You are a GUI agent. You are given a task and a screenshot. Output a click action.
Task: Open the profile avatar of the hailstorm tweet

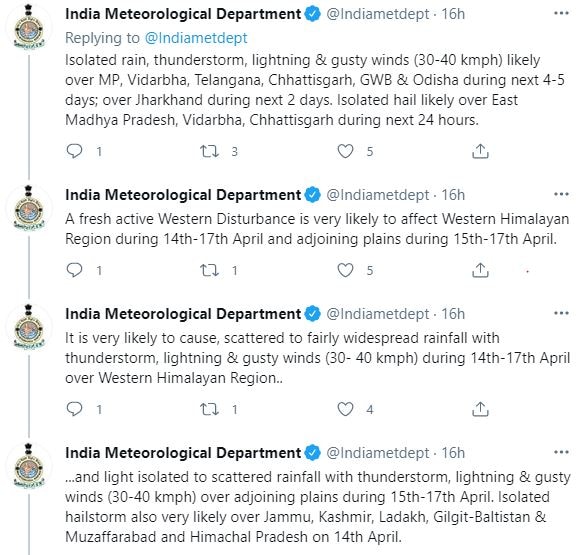pyautogui.click(x=29, y=466)
